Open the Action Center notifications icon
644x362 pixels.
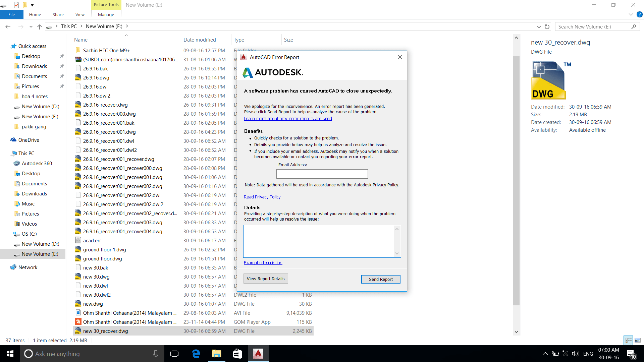click(x=631, y=354)
